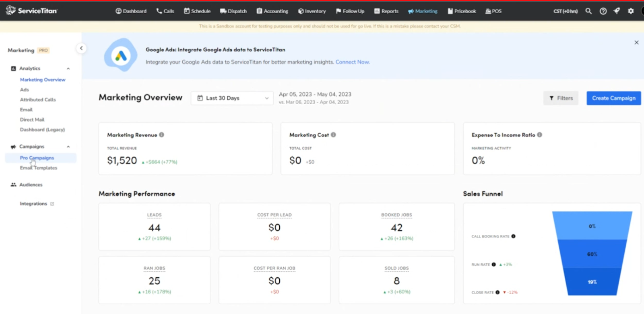Click the Booked Jobs card showing 42
Viewport: 644px width, 314px height.
pyautogui.click(x=396, y=227)
